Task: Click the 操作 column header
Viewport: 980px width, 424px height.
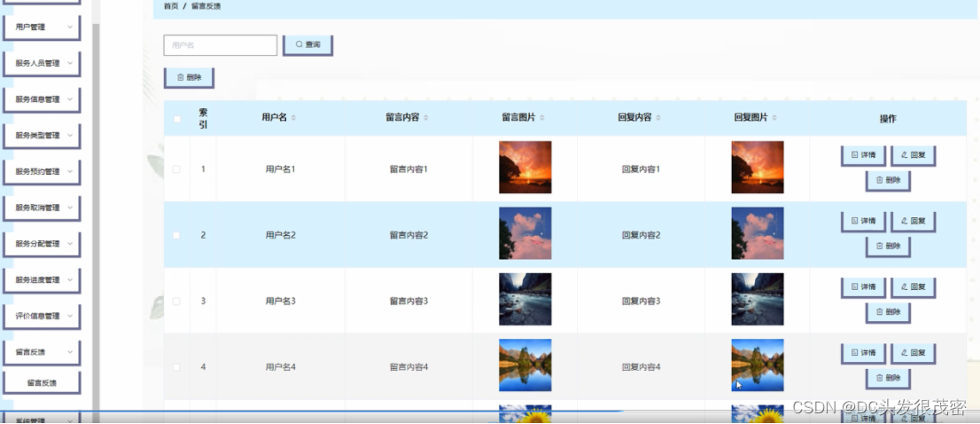Action: pyautogui.click(x=888, y=118)
